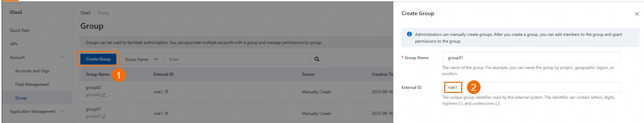Image resolution: width=644 pixels, height=123 pixels.
Task: Copy the role2 external ID
Action: tap(167, 92)
